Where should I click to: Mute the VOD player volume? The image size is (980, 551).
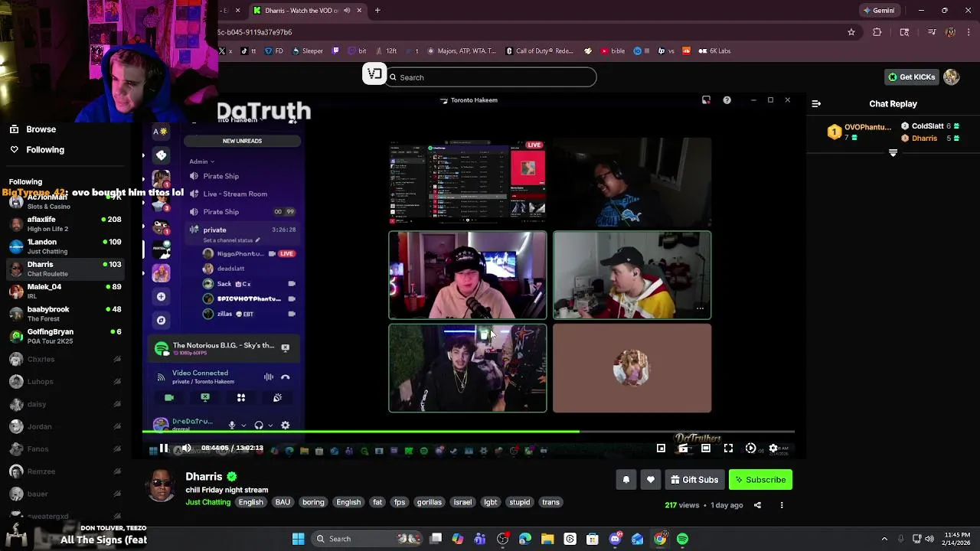pos(186,448)
